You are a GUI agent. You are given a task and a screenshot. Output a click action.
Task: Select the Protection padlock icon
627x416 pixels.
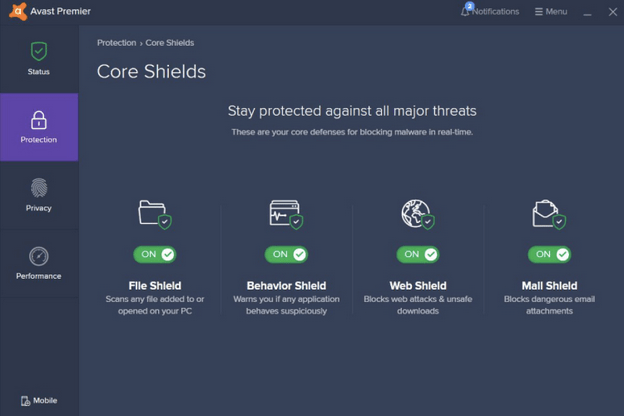(x=39, y=120)
